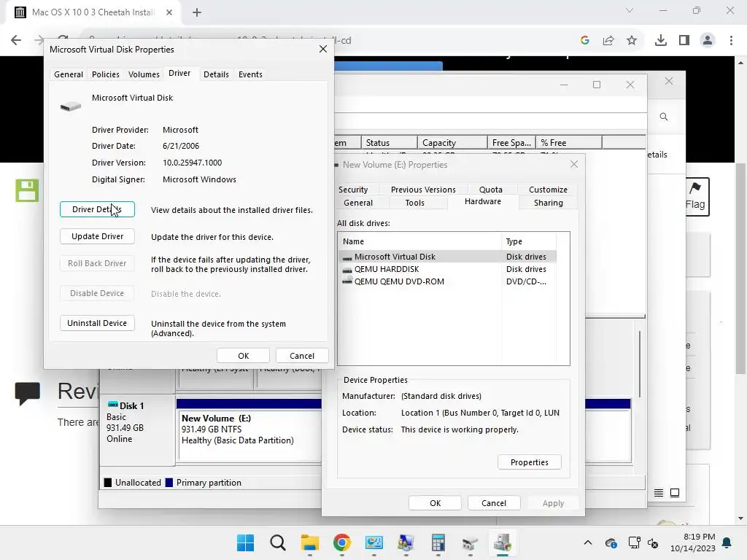Click the Properties button under Device Properties
Image resolution: width=747 pixels, height=560 pixels.
(530, 462)
